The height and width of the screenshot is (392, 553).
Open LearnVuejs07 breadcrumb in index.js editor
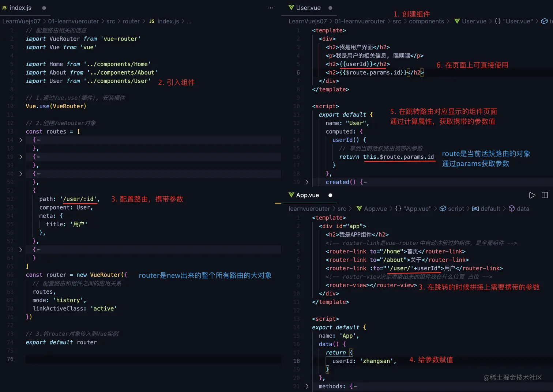coord(21,21)
